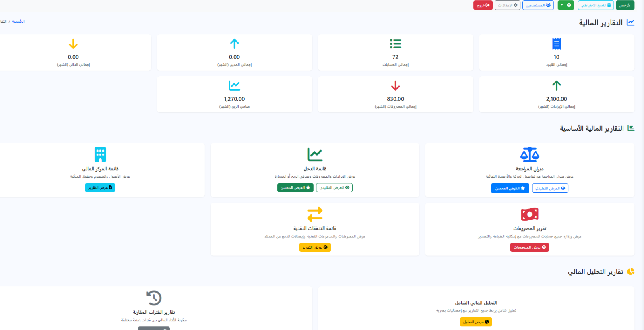Click the green licensed (مُرخص) badge
644x330 pixels.
pyautogui.click(x=625, y=5)
